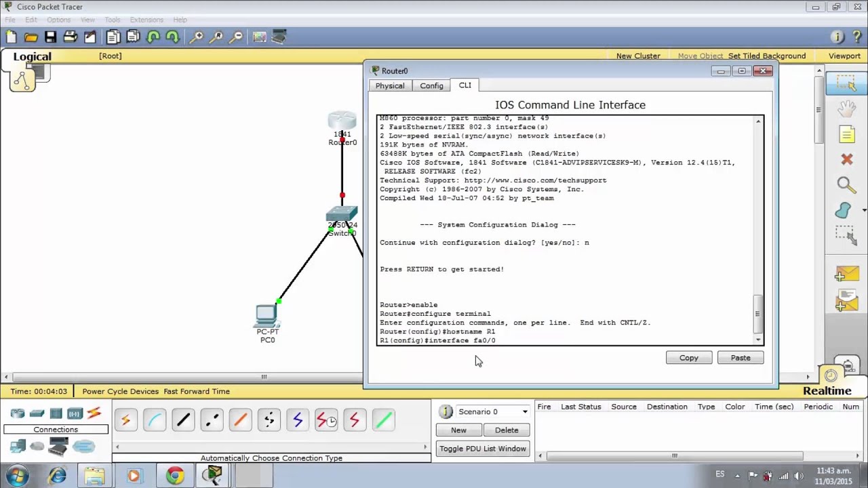The width and height of the screenshot is (868, 488).
Task: Pick the green Octal cable
Action: coord(383,421)
